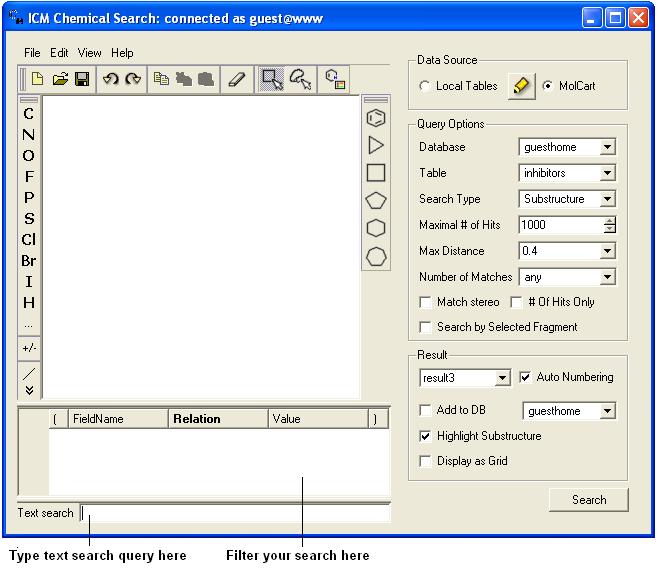Select the cyclohexane hexagon template
657x570 pixels.
pos(376,228)
